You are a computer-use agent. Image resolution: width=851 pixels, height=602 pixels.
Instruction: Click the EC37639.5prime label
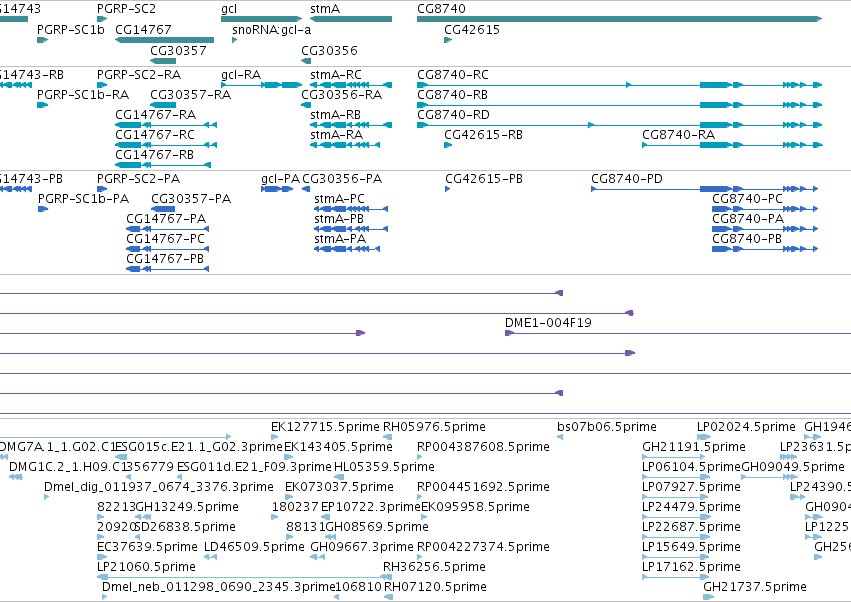(x=147, y=547)
